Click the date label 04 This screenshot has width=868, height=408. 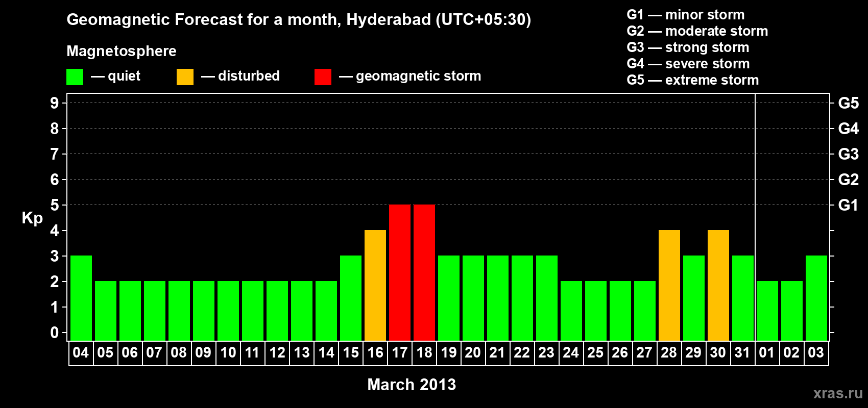pyautogui.click(x=81, y=352)
